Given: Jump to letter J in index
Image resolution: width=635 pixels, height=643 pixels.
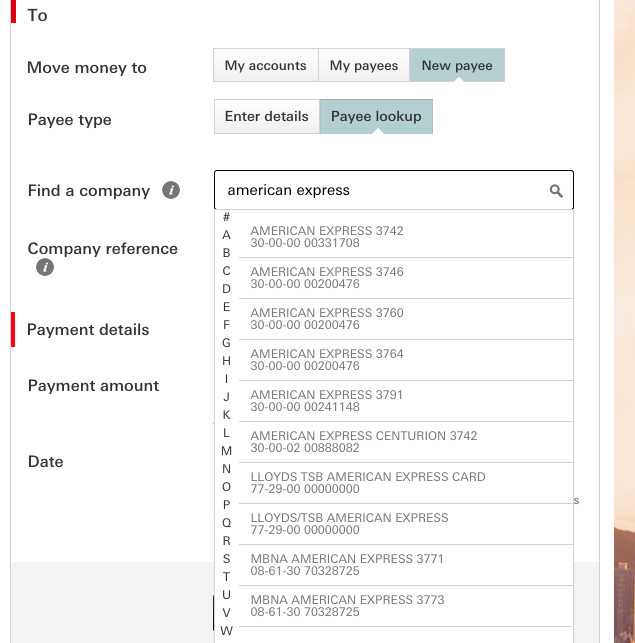Looking at the screenshot, I should 226,397.
